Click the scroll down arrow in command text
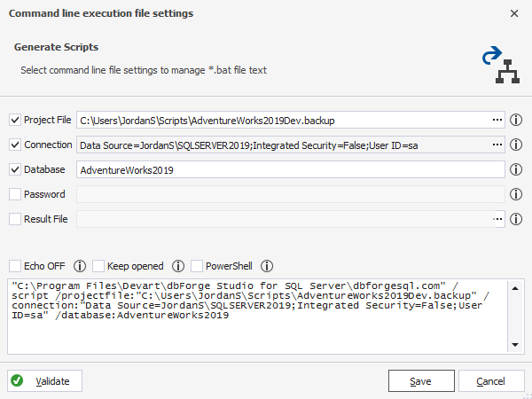The width and height of the screenshot is (532, 399). pos(515,345)
